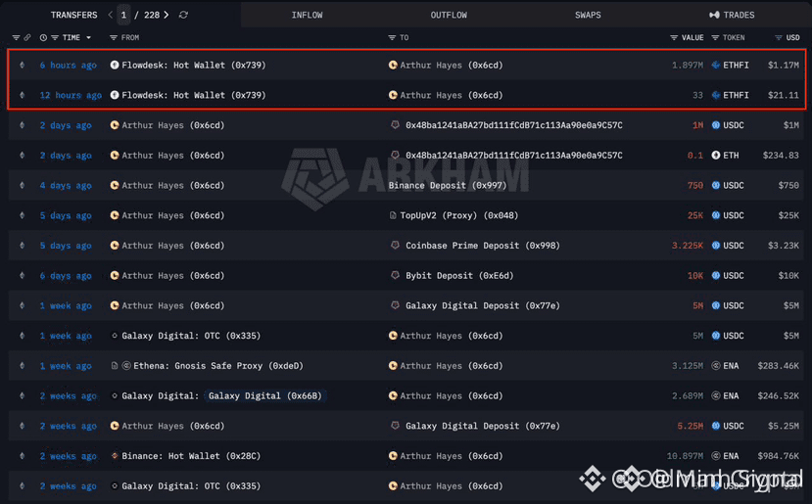This screenshot has width=812, height=504.
Task: Click the clock icon beside TIME
Action: [43, 38]
